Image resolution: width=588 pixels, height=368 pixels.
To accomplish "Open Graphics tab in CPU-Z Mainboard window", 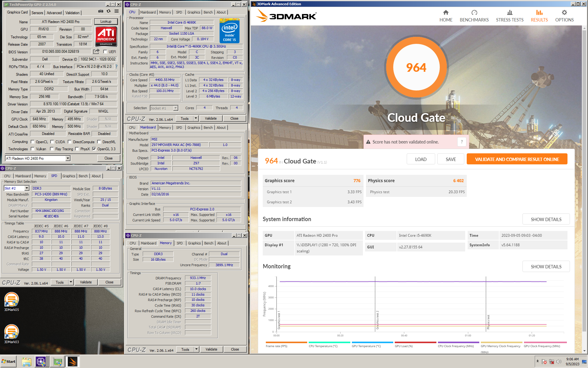I will point(194,128).
